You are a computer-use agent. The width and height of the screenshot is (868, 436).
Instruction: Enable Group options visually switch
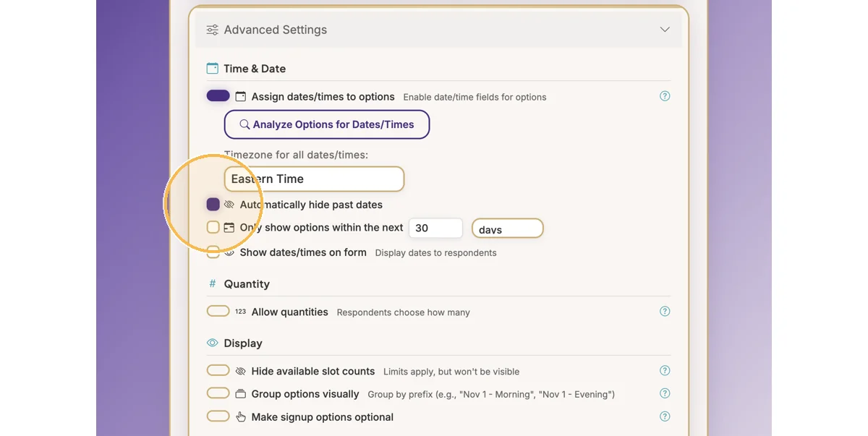(218, 394)
